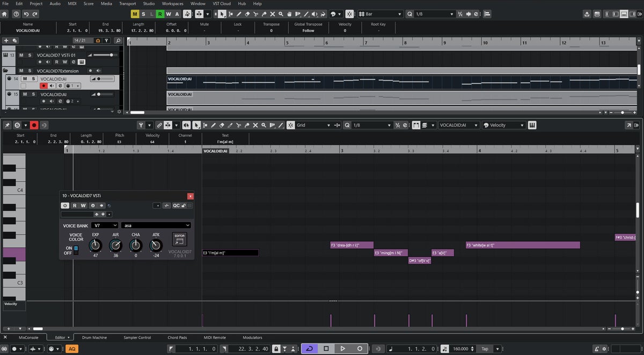Screen dimensions: 644x355
Task: Click the 160.000 tempo field
Action: point(461,349)
